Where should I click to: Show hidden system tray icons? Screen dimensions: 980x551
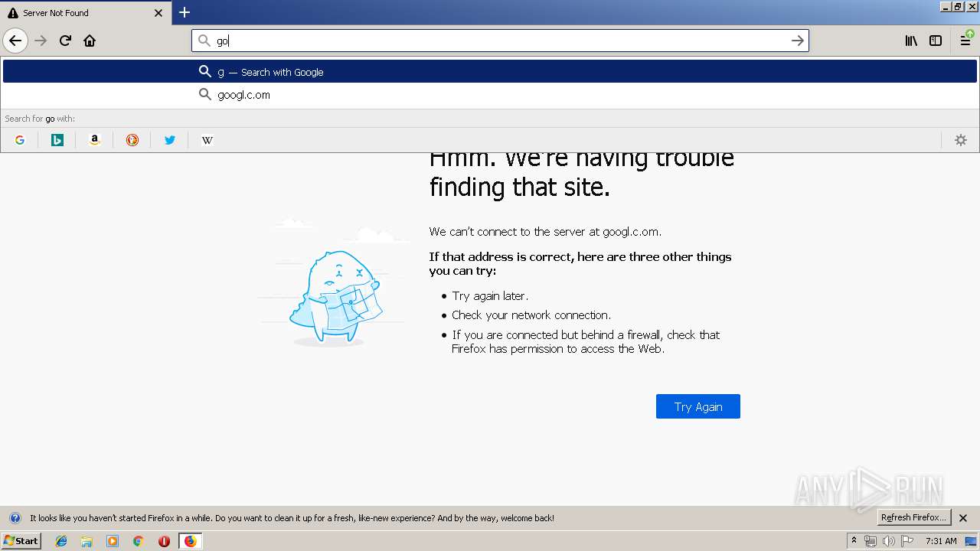click(854, 541)
